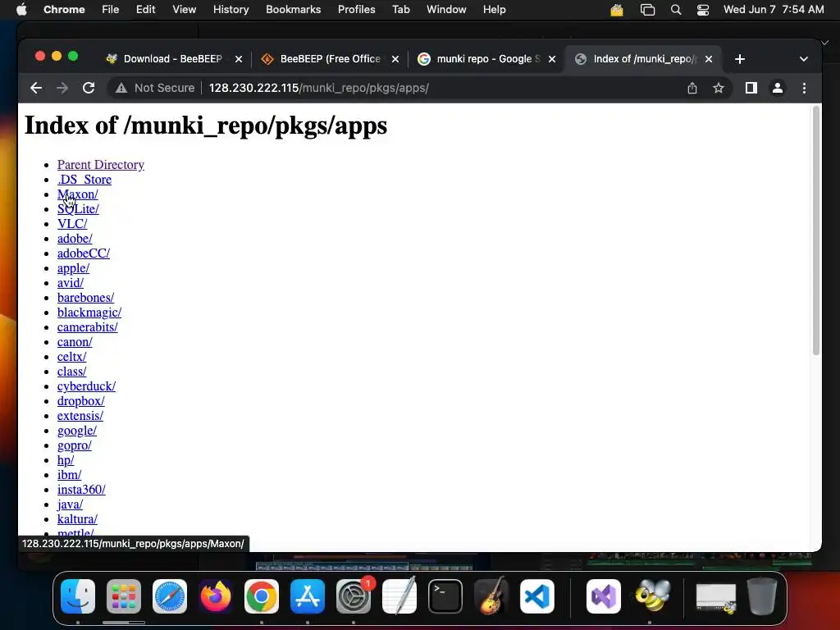Click Chrome icon in the Dock
840x630 pixels.
262,596
